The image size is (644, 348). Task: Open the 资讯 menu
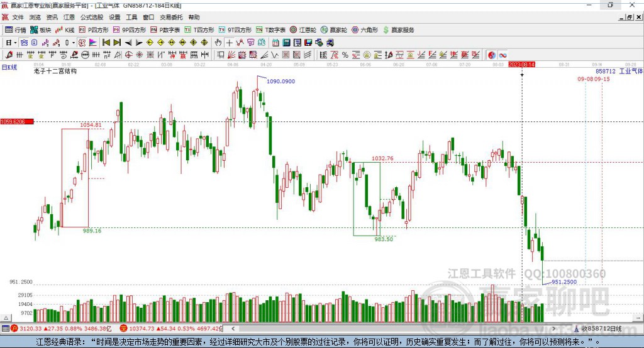coord(52,17)
